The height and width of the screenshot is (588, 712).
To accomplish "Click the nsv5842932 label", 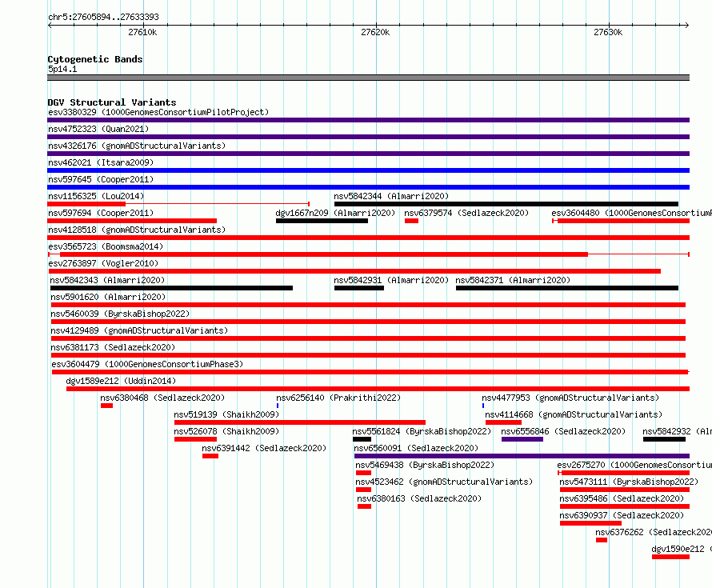I will pos(677,431).
